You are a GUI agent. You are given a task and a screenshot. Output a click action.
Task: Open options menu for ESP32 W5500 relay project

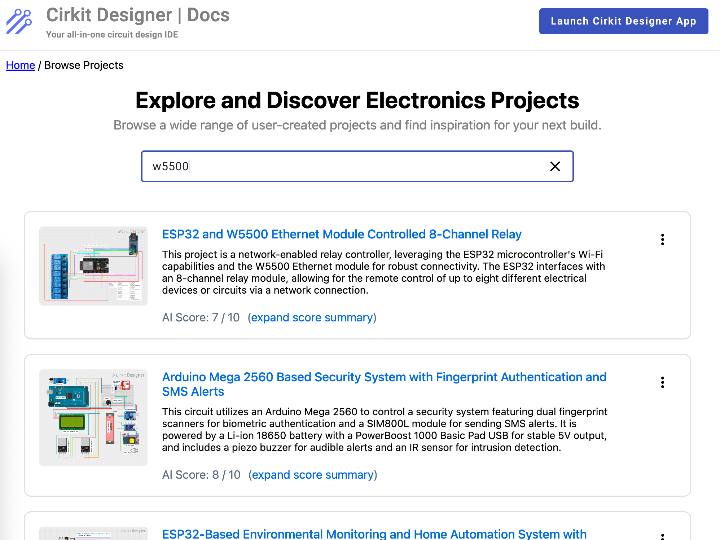coord(662,239)
